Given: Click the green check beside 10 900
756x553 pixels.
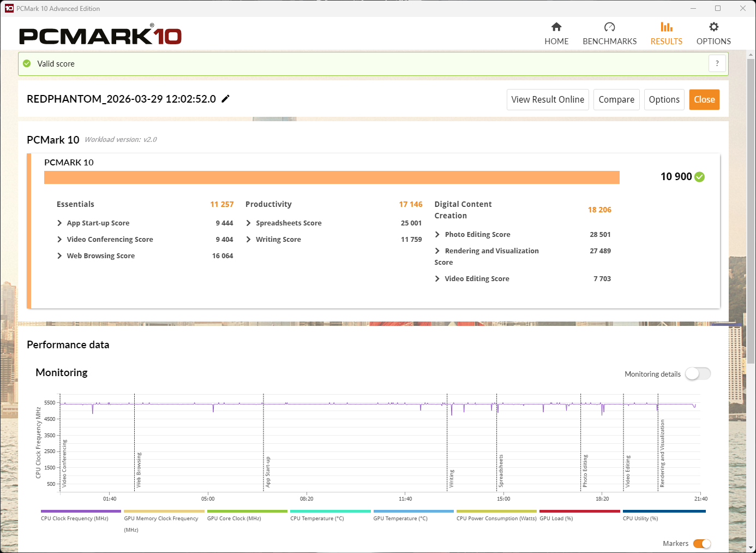Looking at the screenshot, I should point(700,177).
